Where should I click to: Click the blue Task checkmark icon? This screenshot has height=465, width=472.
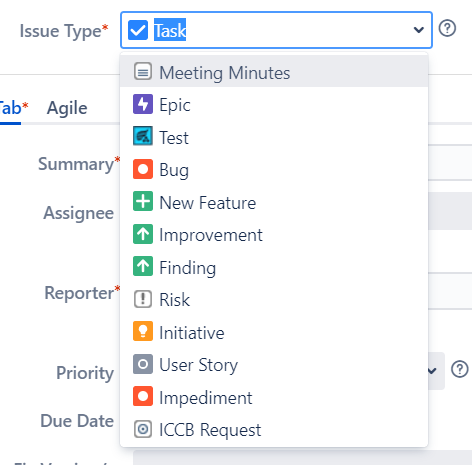138,30
